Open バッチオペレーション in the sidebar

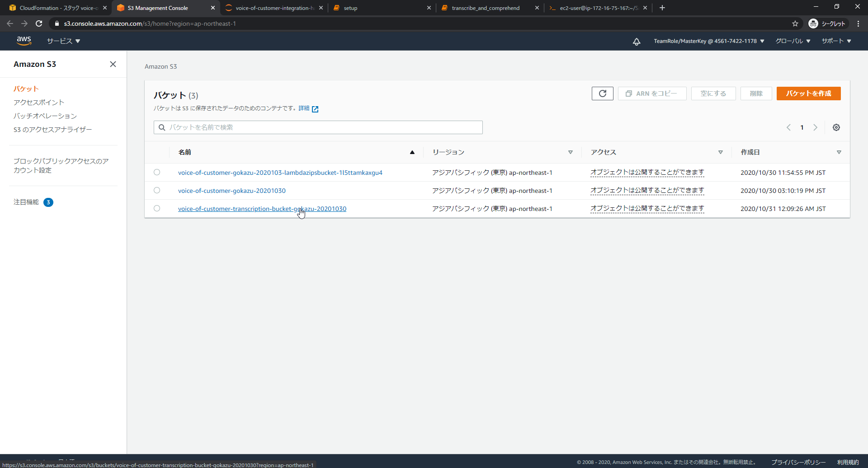(x=45, y=116)
